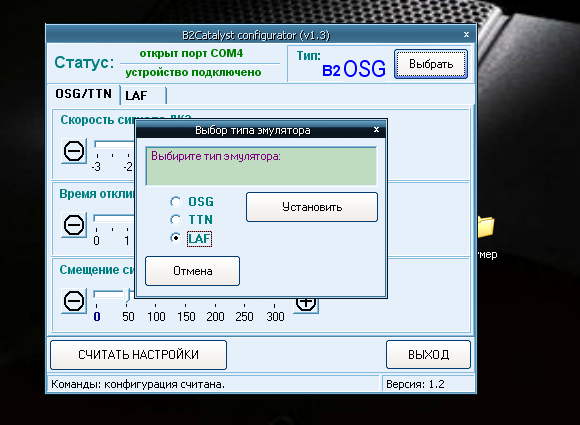Click the Скорость сигнала slider track
The width and height of the screenshot is (580, 425).
pos(114,144)
